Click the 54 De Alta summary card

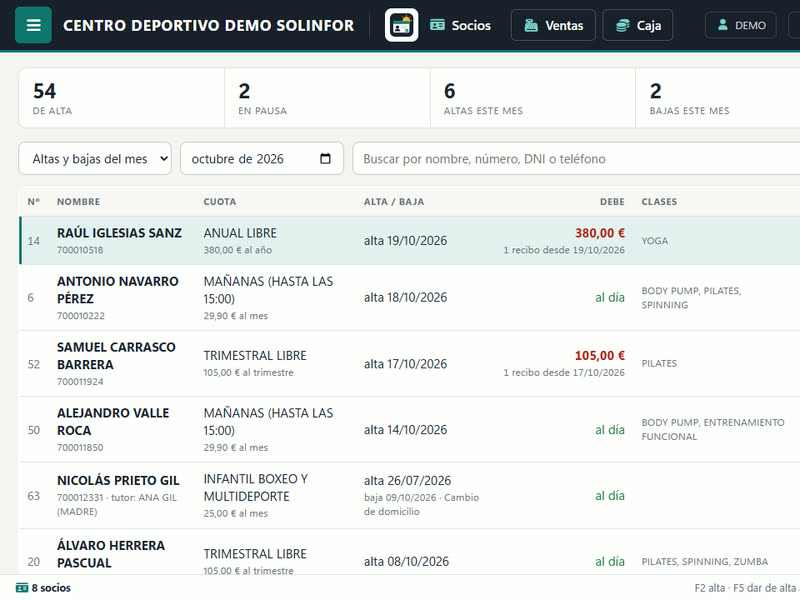coord(121,98)
